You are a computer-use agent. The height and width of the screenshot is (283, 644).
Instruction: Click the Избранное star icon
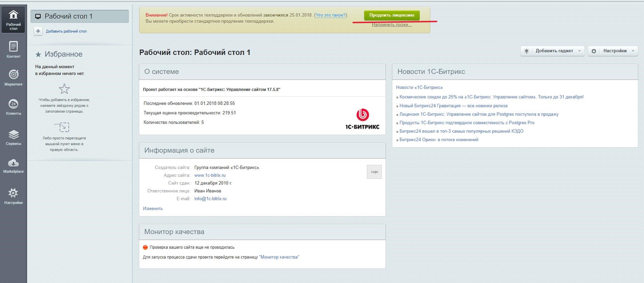(39, 55)
